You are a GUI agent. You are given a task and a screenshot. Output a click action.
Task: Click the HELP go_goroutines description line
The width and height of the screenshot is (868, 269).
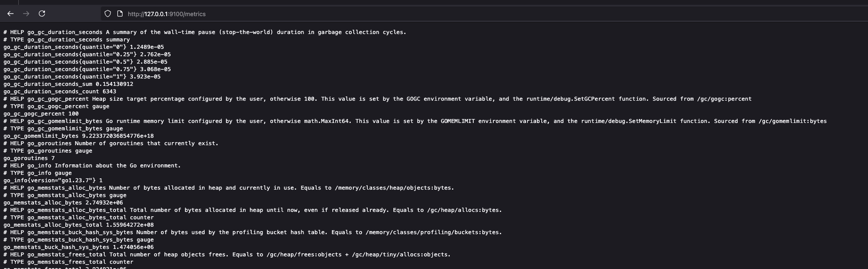pos(111,143)
